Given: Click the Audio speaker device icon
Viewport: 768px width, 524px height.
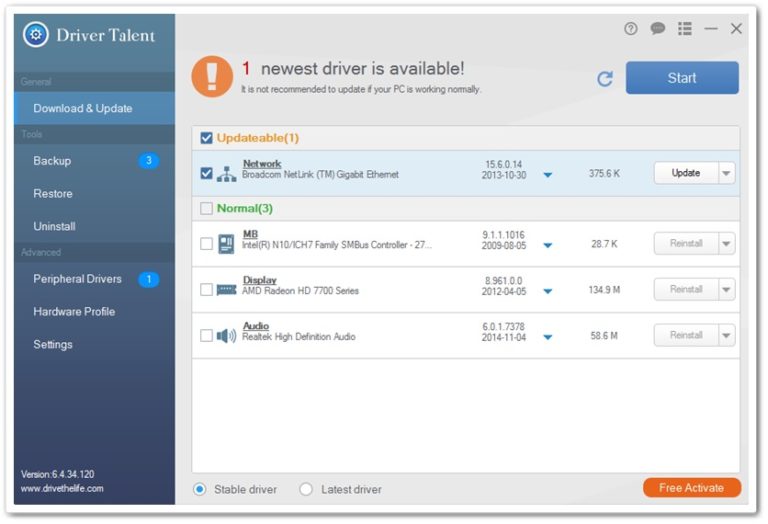Looking at the screenshot, I should click(x=226, y=336).
